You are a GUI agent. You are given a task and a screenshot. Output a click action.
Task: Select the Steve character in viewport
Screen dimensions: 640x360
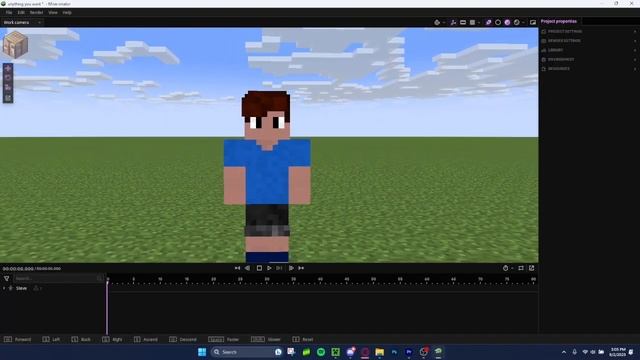pyautogui.click(x=267, y=176)
